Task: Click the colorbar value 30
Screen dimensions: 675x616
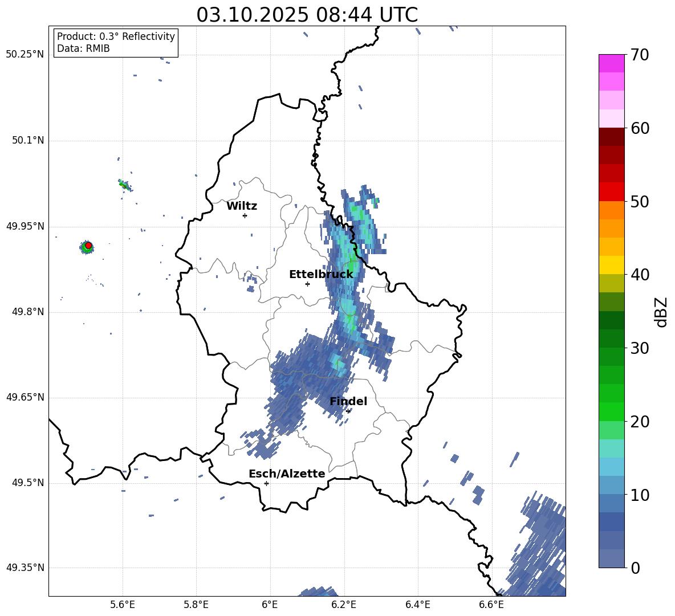Action: pos(640,348)
